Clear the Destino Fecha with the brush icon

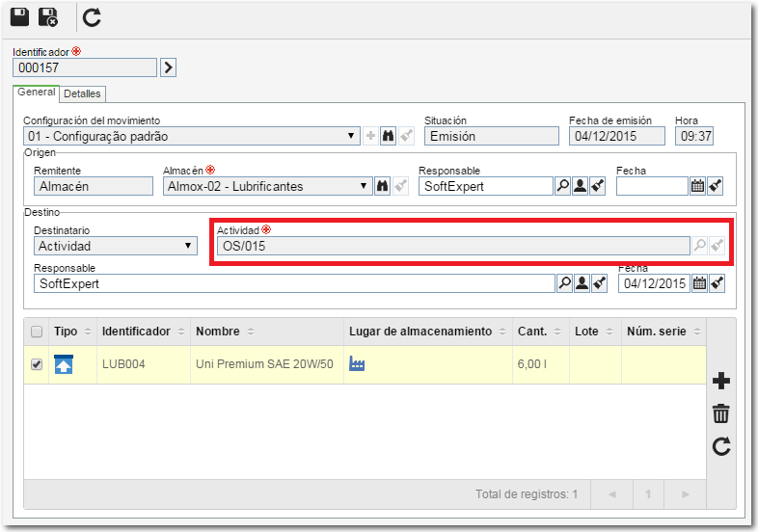coord(717,283)
